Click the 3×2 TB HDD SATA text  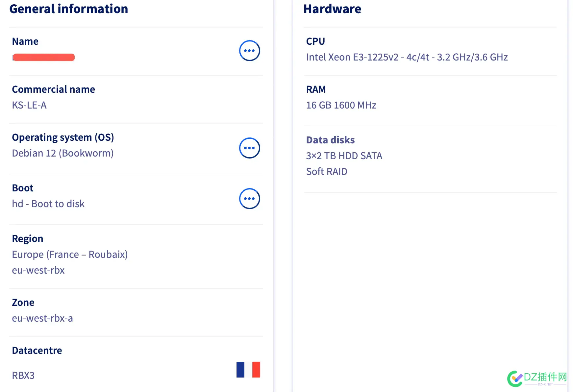click(x=344, y=156)
